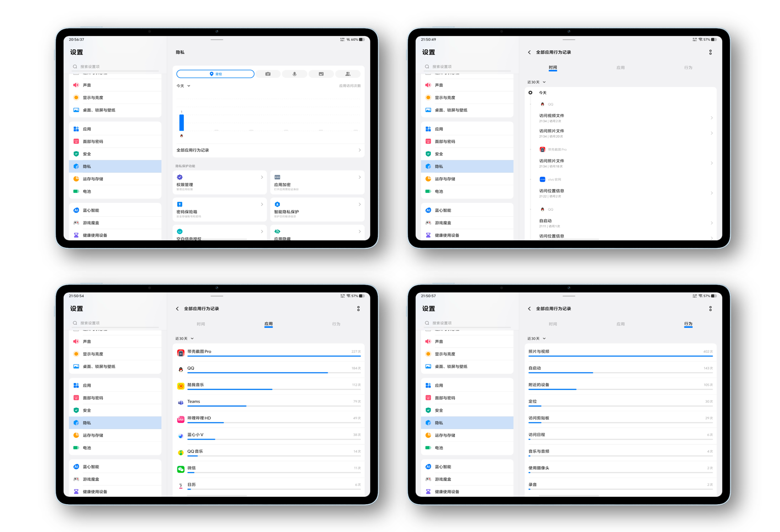Go back using arrow on 21:50:54 screen
Screen dimensions: 780x532
coord(177,309)
